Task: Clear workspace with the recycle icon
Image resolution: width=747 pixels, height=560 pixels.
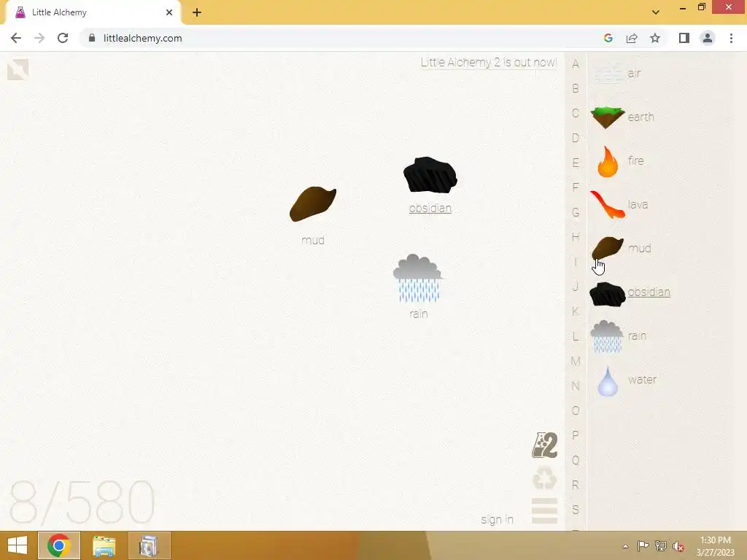Action: point(544,478)
